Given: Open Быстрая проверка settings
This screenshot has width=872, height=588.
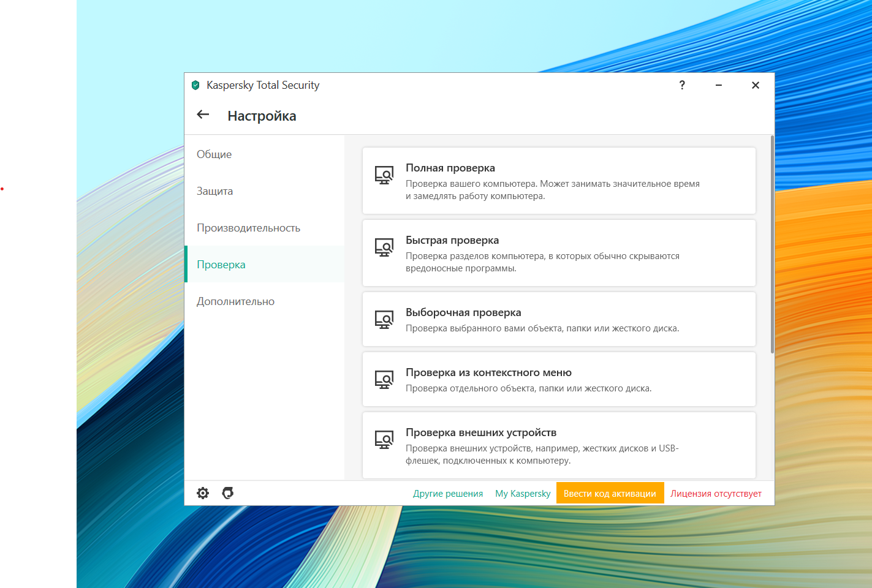Looking at the screenshot, I should pyautogui.click(x=559, y=253).
